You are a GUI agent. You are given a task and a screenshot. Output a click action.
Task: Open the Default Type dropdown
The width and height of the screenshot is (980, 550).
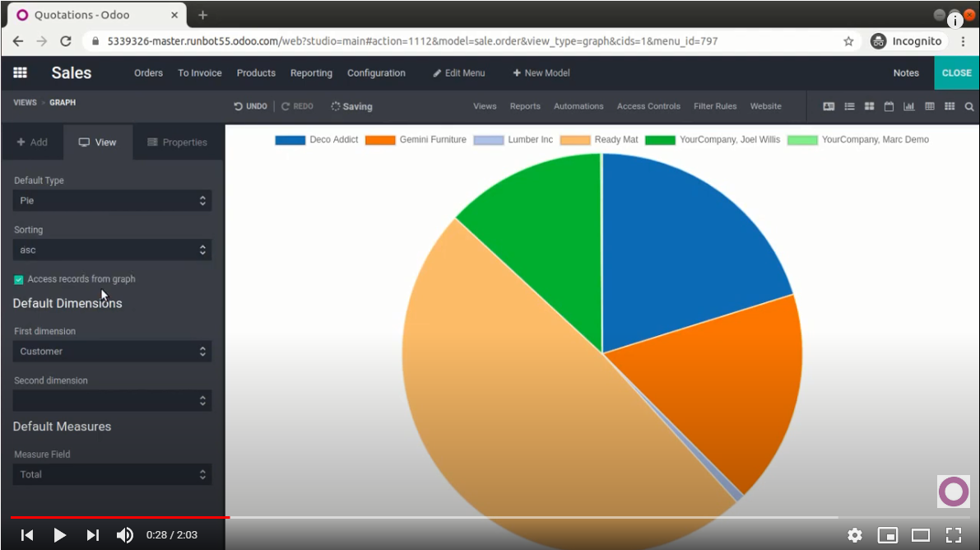113,200
